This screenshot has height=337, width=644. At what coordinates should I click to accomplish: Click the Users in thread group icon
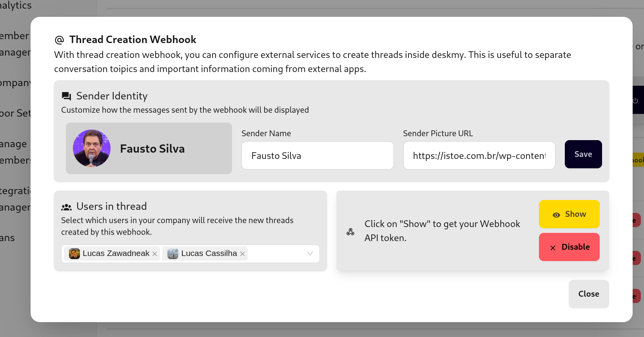pos(66,207)
